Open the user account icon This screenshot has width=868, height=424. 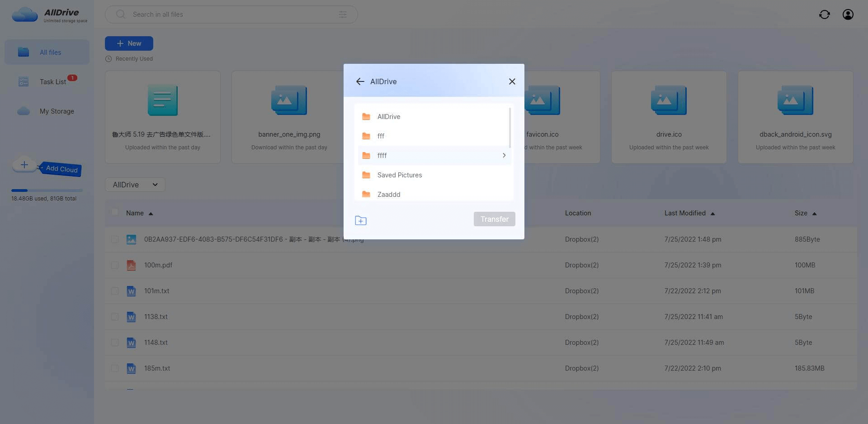click(848, 14)
